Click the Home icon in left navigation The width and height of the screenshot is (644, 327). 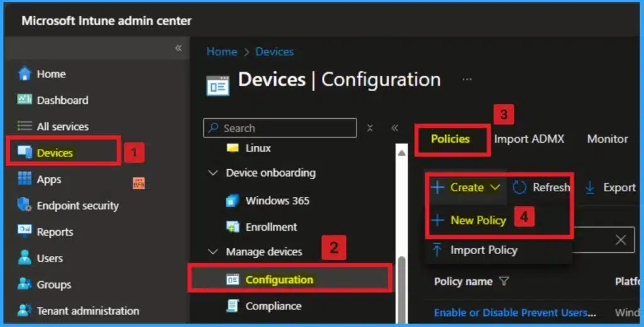click(25, 74)
